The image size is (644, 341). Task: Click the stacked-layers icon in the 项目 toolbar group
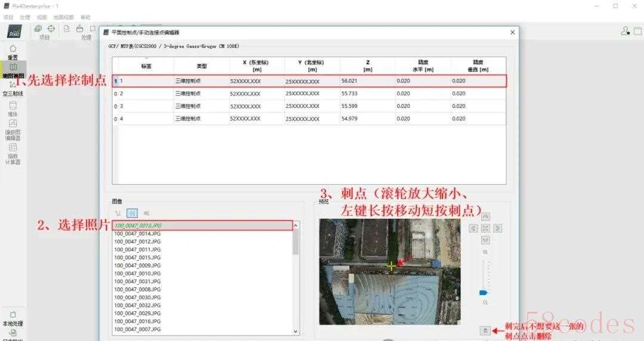(38, 29)
